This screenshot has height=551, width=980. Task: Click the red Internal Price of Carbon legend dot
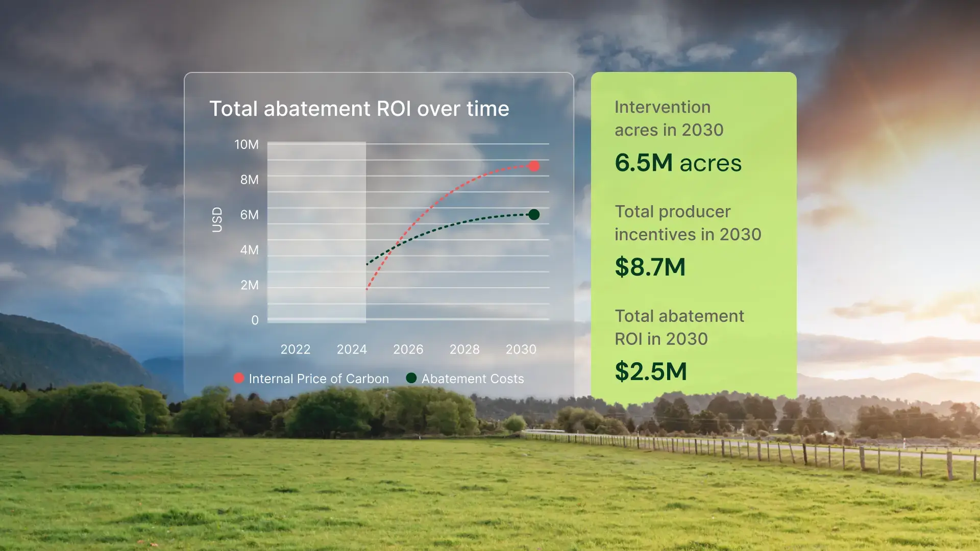pos(238,378)
